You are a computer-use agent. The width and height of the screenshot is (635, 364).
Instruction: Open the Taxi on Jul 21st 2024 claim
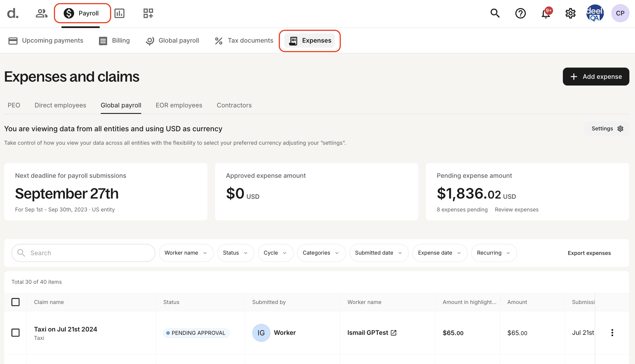(66, 329)
